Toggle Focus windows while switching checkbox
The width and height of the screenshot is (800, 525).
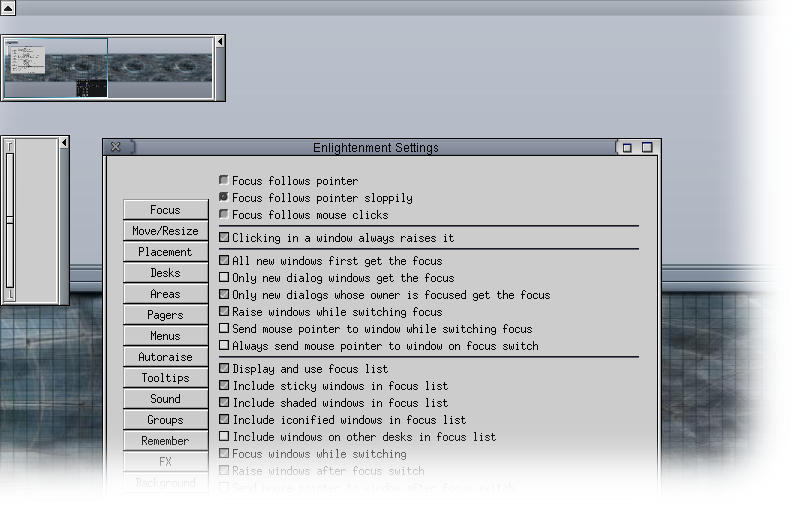pos(223,453)
